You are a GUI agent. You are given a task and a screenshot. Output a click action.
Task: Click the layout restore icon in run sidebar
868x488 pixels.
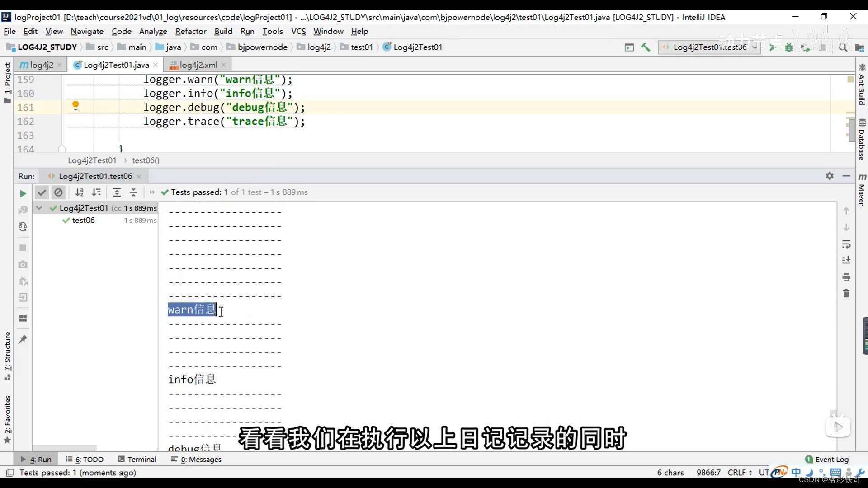(x=23, y=318)
